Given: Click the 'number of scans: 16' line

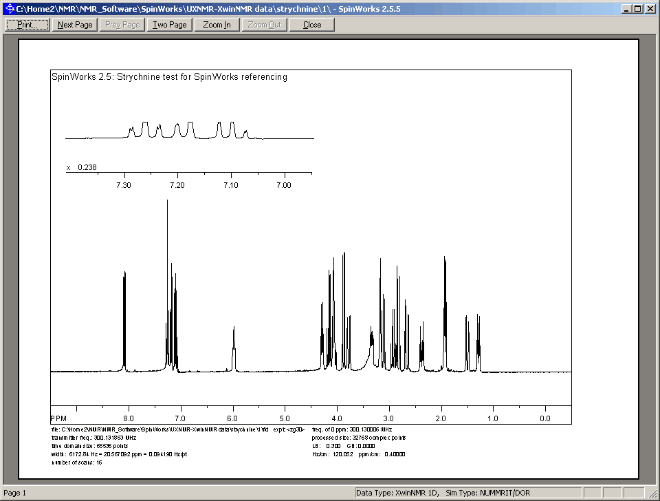Looking at the screenshot, I should point(77,462).
